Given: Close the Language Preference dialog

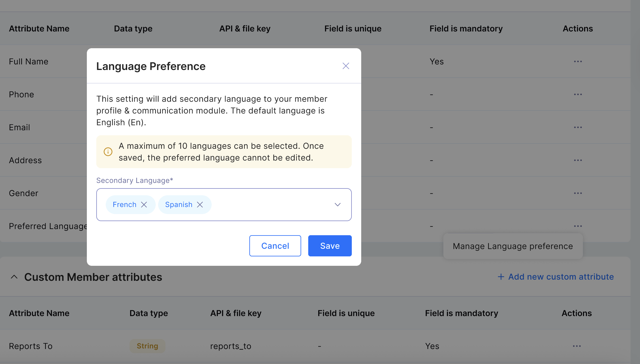Looking at the screenshot, I should [346, 66].
